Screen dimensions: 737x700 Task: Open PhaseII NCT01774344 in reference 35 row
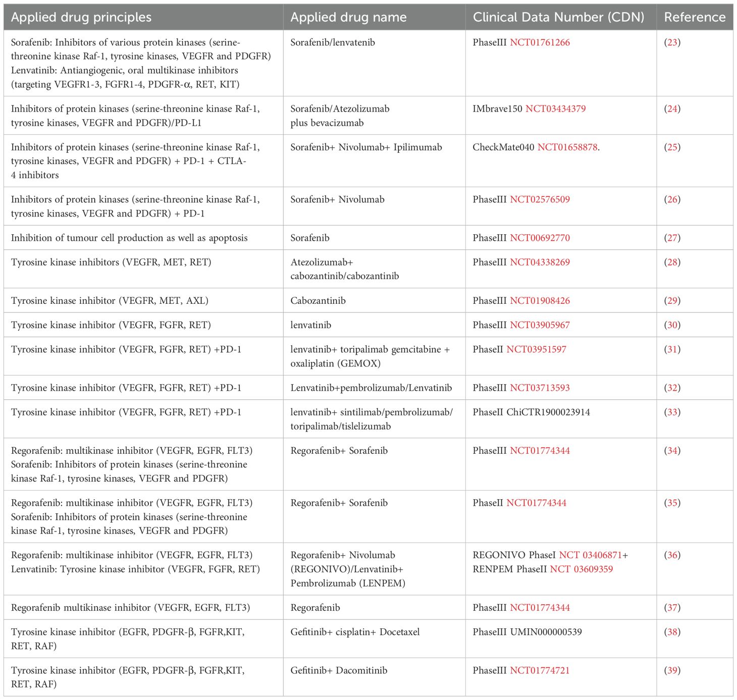(536, 503)
